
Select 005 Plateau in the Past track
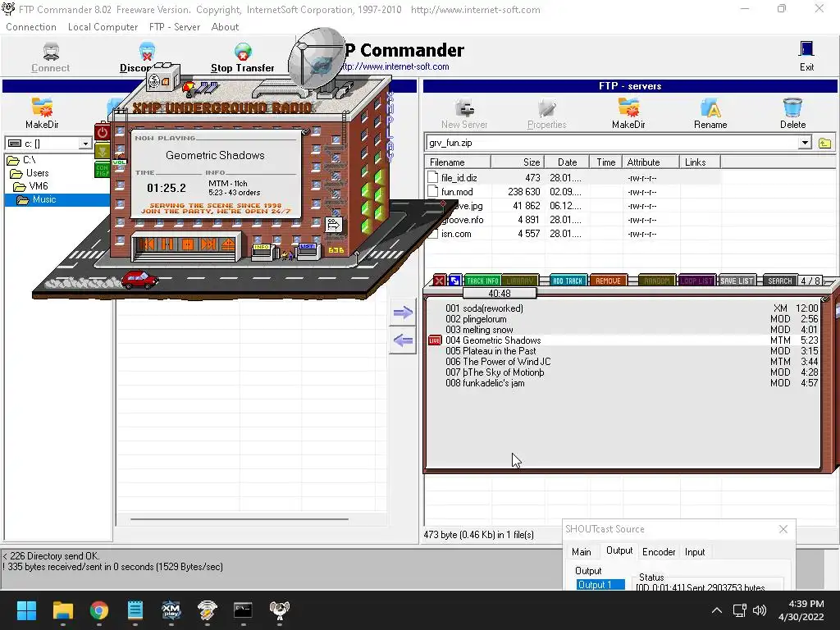point(631,351)
